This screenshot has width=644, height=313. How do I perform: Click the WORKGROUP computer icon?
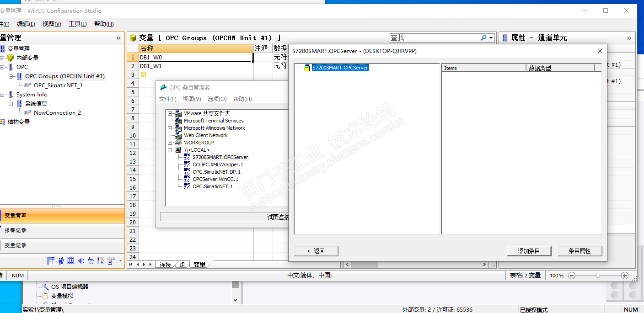(178, 143)
